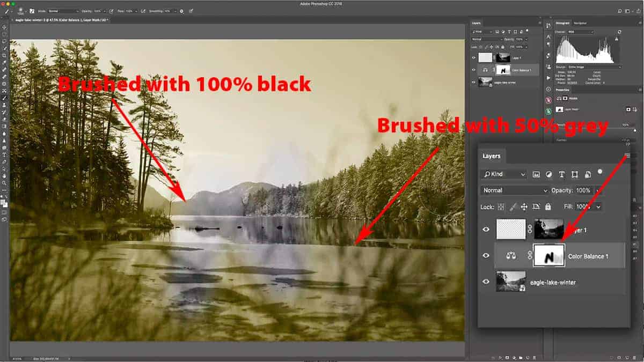The height and width of the screenshot is (362, 644).
Task: Filter for smart objects in the enlarged Layers panel
Action: click(588, 174)
